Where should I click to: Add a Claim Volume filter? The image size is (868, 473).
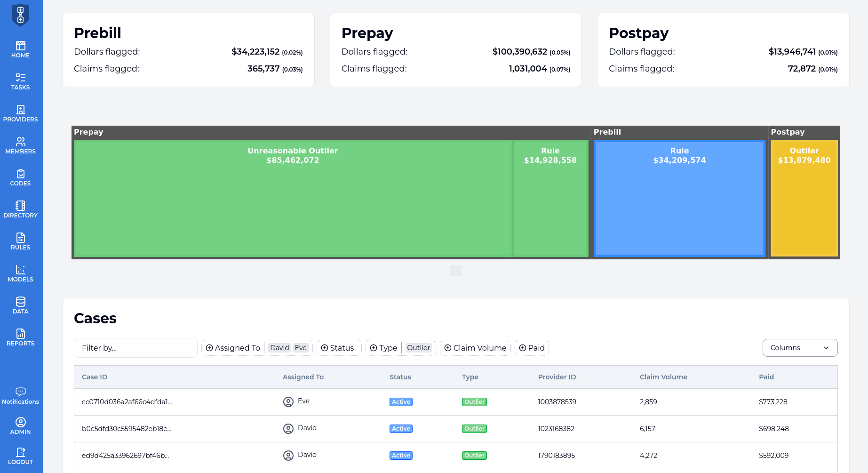point(475,348)
